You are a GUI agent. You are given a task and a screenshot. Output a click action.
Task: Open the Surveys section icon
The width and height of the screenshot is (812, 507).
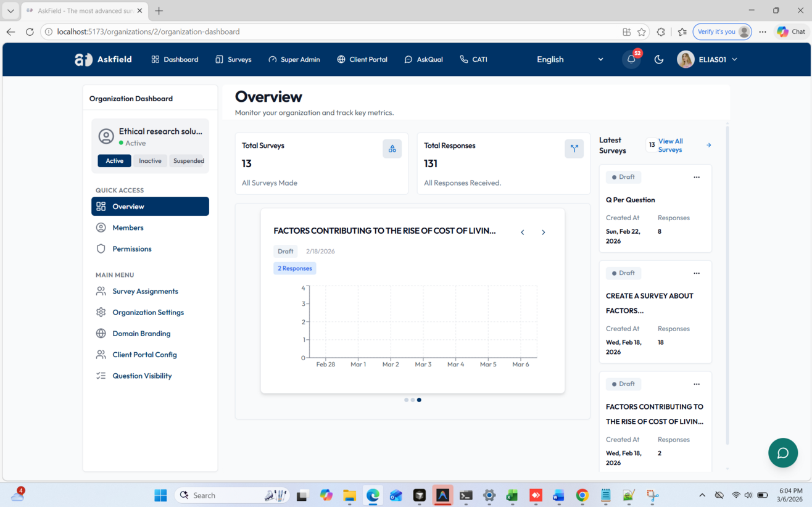[x=218, y=59]
